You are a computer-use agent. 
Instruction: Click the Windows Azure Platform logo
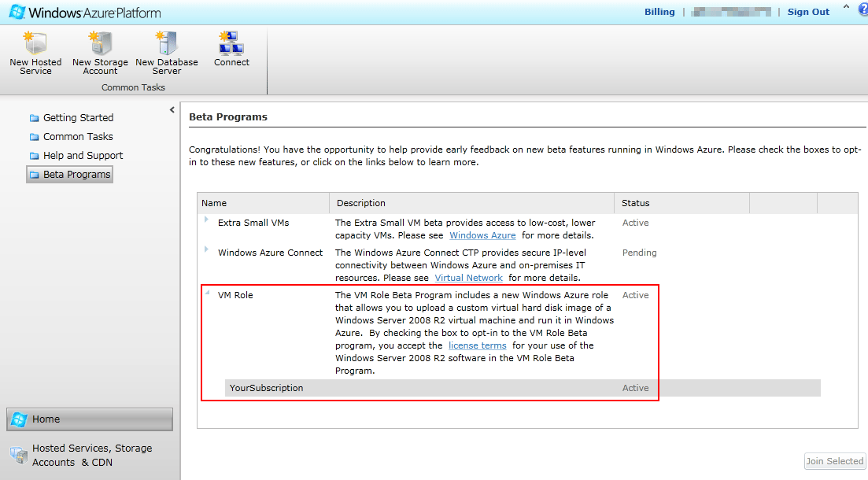coord(85,12)
